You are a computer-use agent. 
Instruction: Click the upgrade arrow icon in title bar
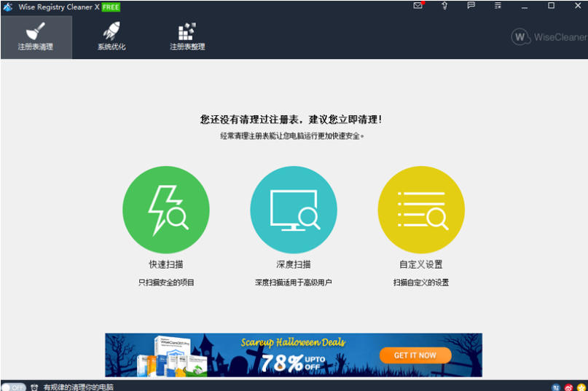point(444,5)
